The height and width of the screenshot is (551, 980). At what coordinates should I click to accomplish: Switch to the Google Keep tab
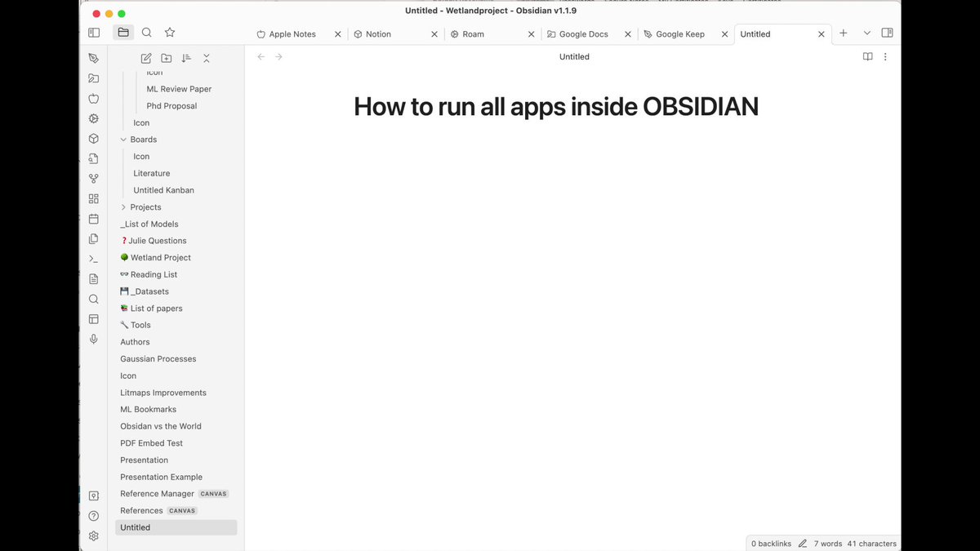pyautogui.click(x=680, y=34)
